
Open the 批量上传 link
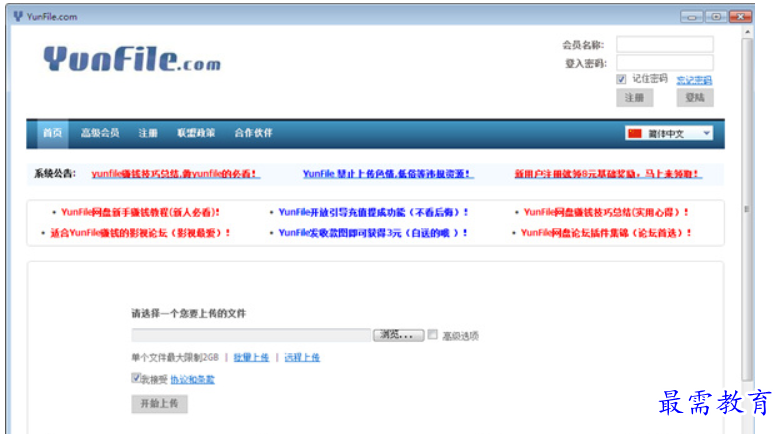pos(251,357)
